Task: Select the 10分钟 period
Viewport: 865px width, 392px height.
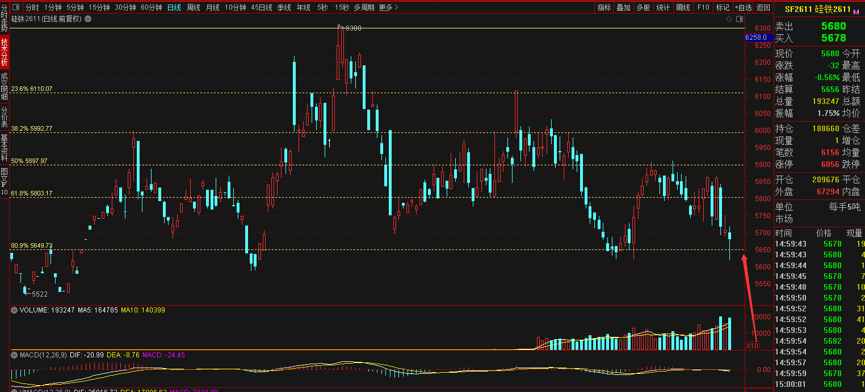Action: (x=236, y=8)
